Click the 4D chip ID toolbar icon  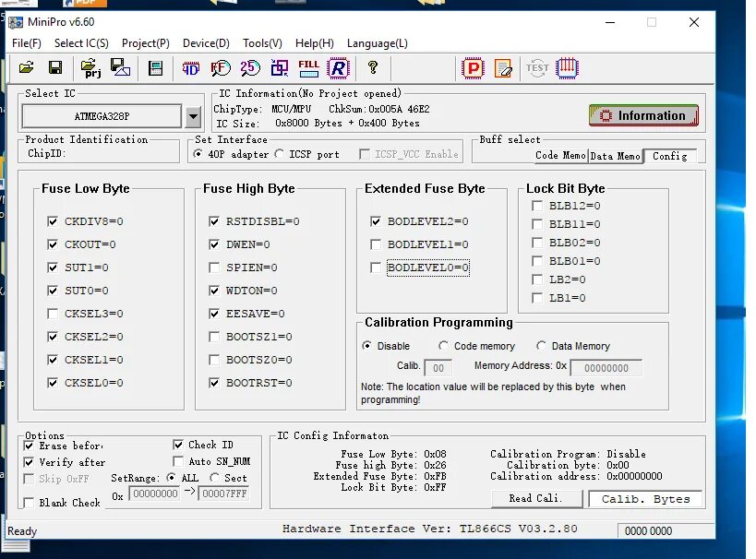tap(190, 68)
